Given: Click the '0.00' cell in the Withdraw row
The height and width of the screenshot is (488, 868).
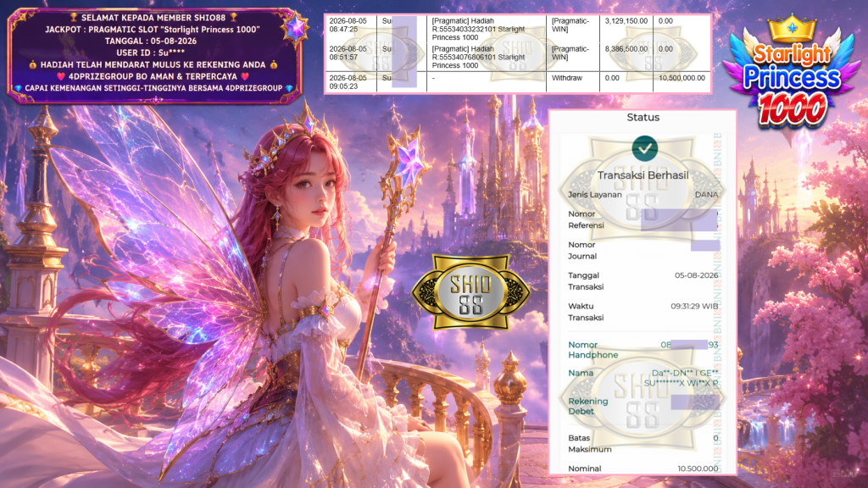Looking at the screenshot, I should (x=612, y=78).
